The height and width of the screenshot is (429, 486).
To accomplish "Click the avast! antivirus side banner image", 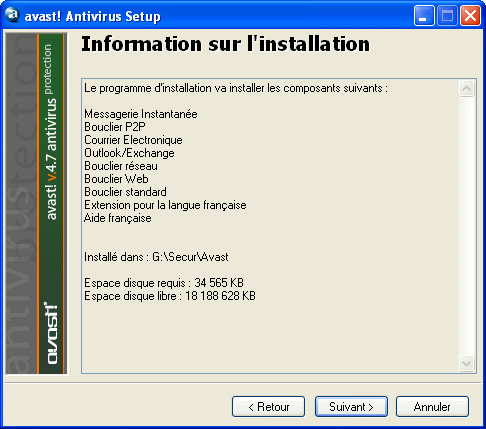I will 37,204.
